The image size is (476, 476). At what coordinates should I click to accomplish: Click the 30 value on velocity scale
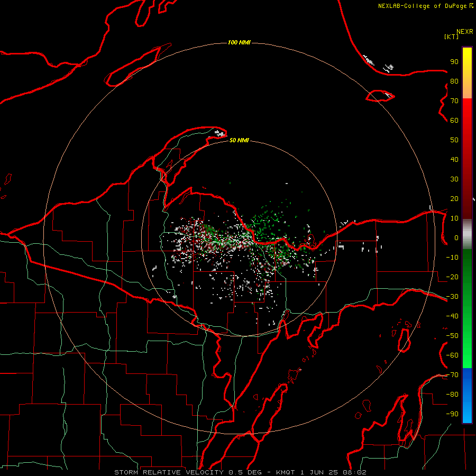tap(454, 179)
